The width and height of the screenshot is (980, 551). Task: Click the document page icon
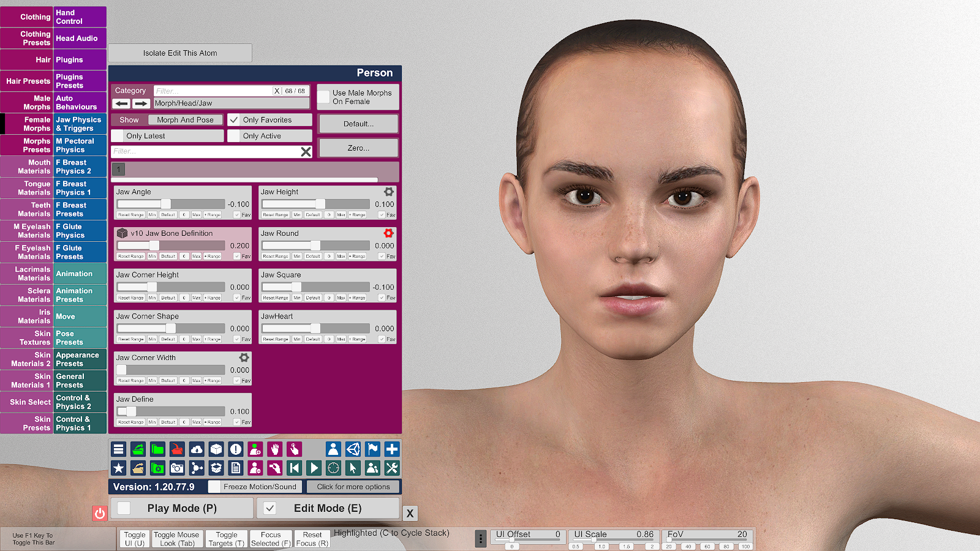click(x=236, y=468)
